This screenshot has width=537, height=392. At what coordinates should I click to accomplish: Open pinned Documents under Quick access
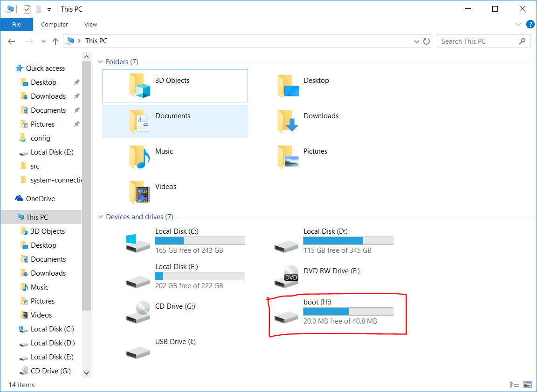(48, 110)
